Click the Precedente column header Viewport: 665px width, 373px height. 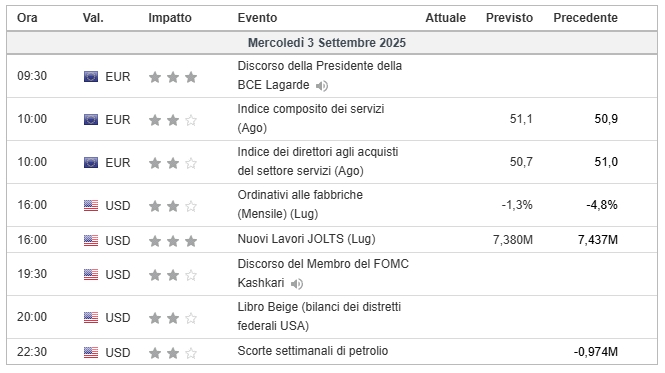585,18
